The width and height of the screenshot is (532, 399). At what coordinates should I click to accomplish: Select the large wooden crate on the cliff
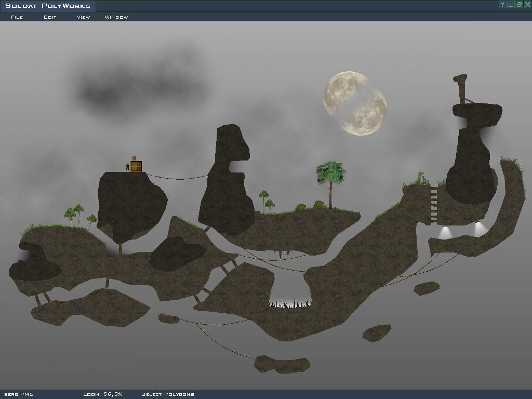click(136, 167)
